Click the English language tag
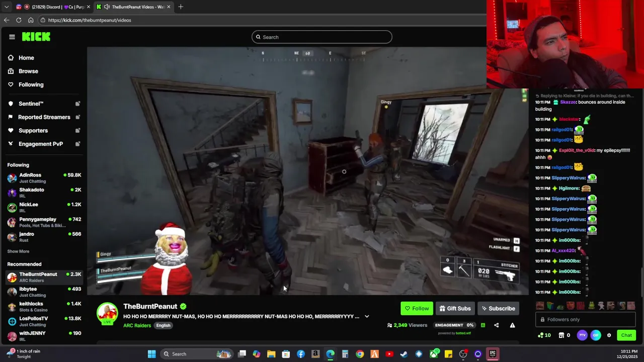This screenshot has width=644, height=362. [x=163, y=325]
